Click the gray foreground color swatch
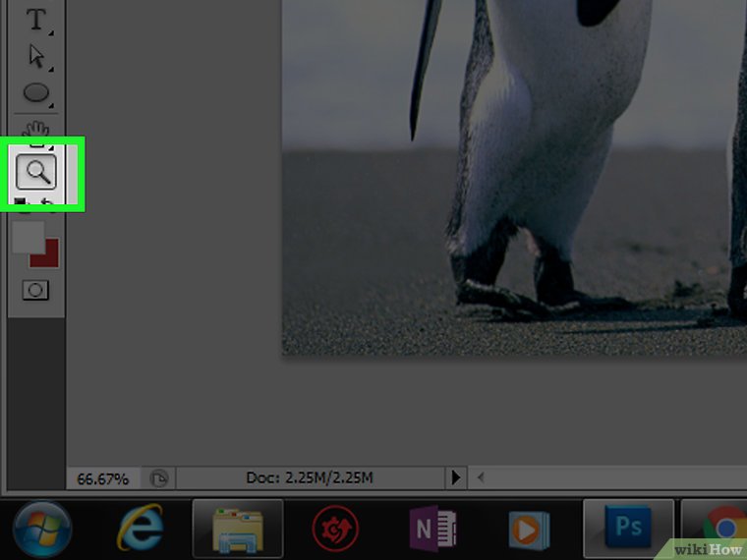The width and height of the screenshot is (747, 560). point(27,236)
